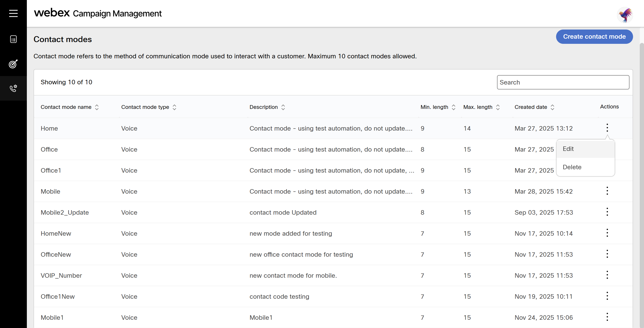Sort by Contact mode name column

(97, 107)
